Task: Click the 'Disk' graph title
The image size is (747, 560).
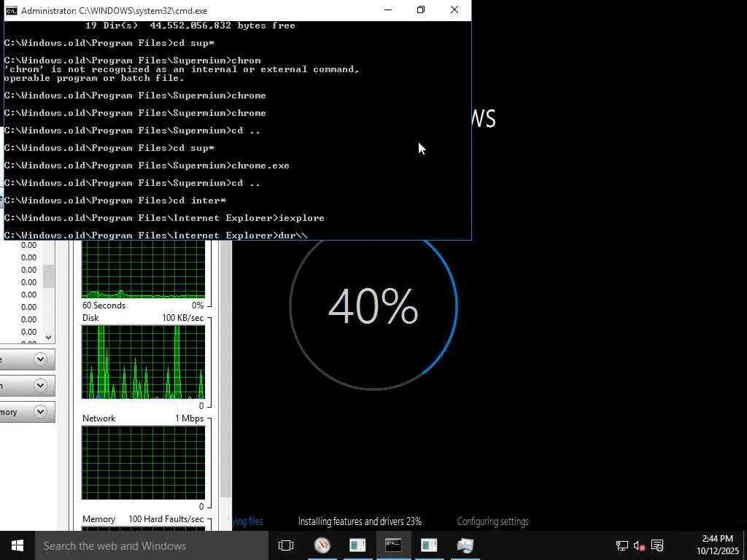Action: [90, 318]
